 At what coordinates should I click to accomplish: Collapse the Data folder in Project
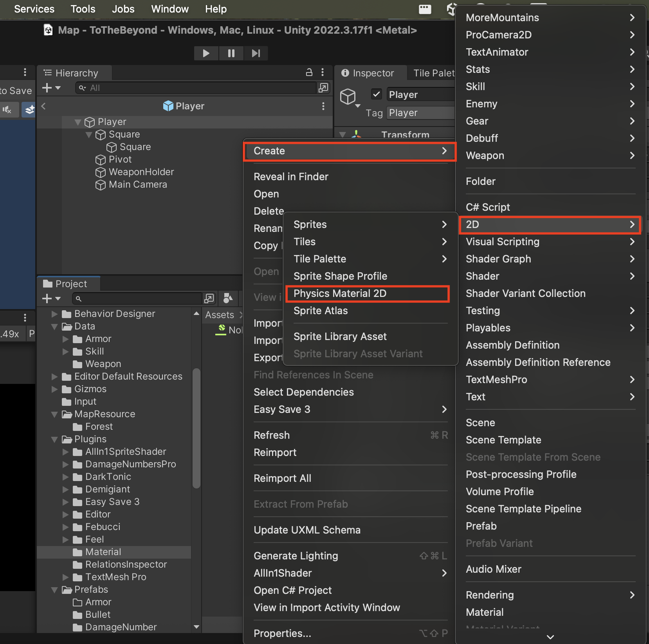click(x=54, y=326)
